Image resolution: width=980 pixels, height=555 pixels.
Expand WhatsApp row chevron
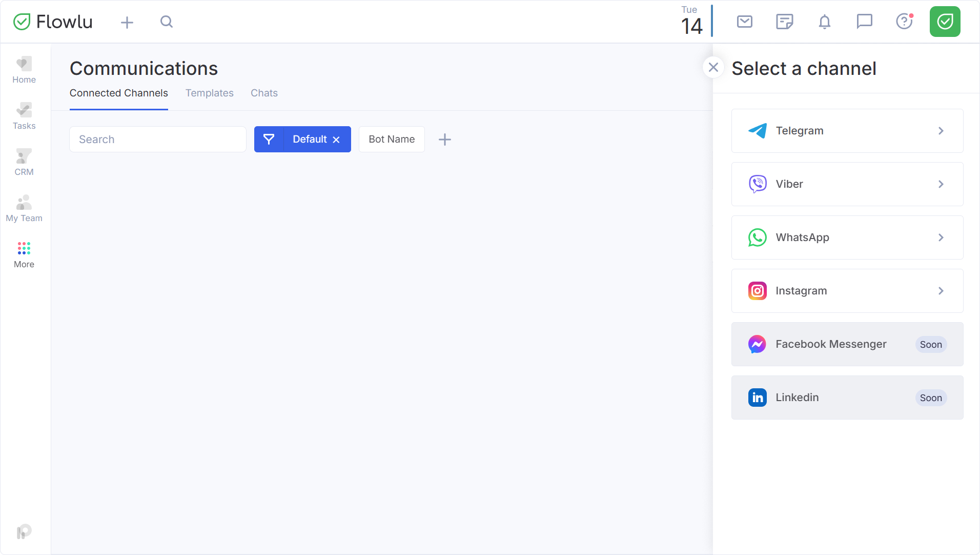pyautogui.click(x=941, y=237)
